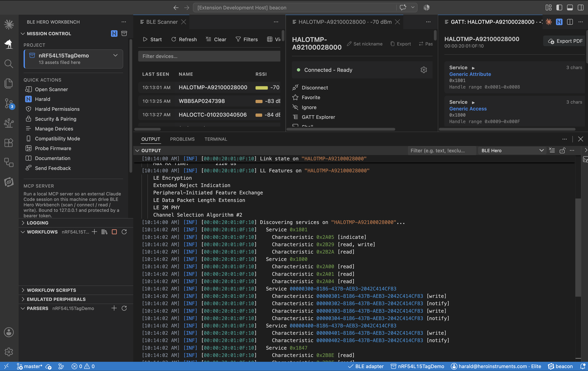Screen dimensions: 588x371
Task: Open the workflow library icon
Action: (x=104, y=232)
